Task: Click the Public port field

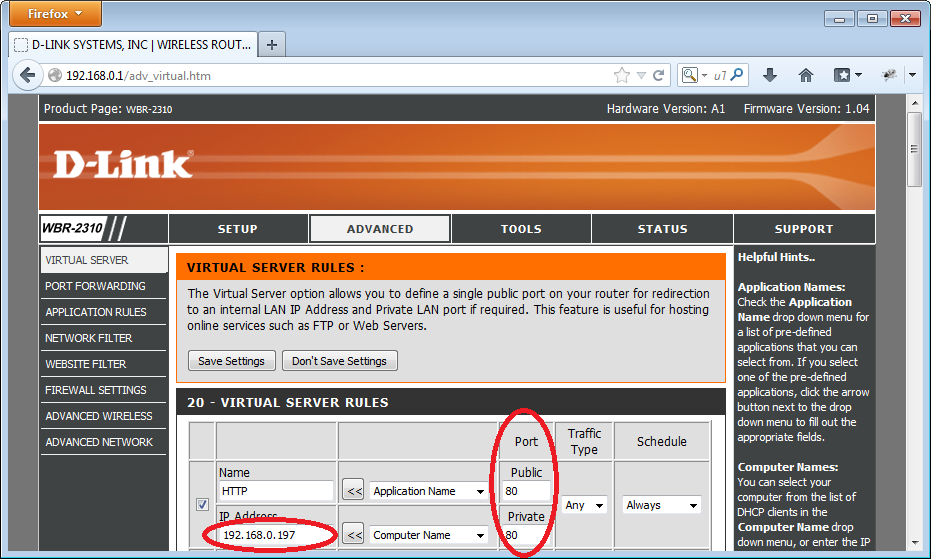Action: point(525,491)
